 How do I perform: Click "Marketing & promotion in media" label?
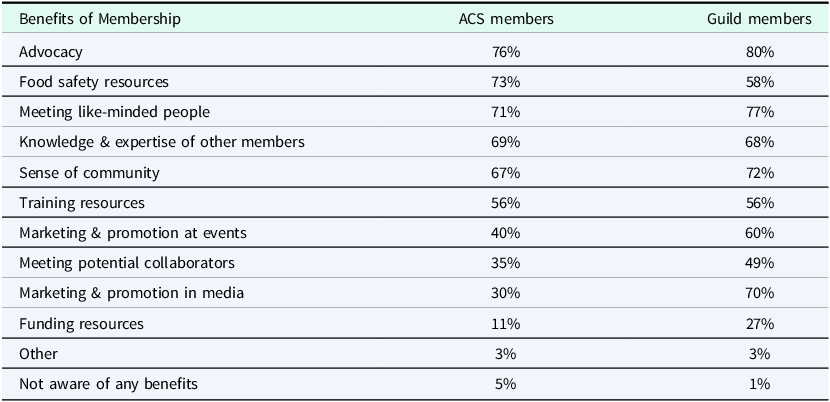click(x=131, y=293)
